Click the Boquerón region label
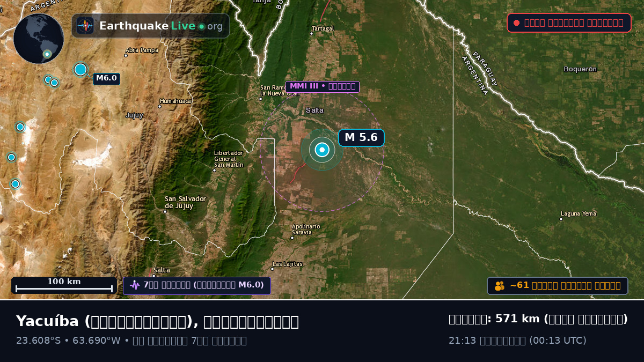This screenshot has width=644, height=362. click(580, 69)
